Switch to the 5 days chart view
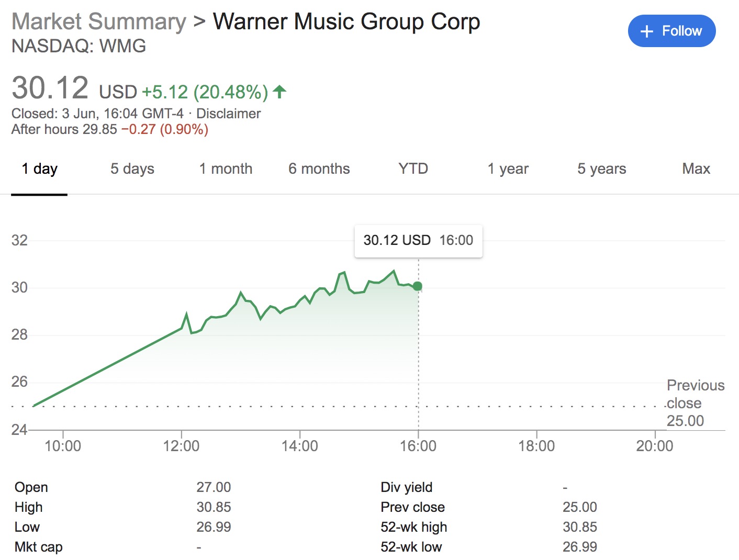The image size is (739, 560). [x=131, y=169]
